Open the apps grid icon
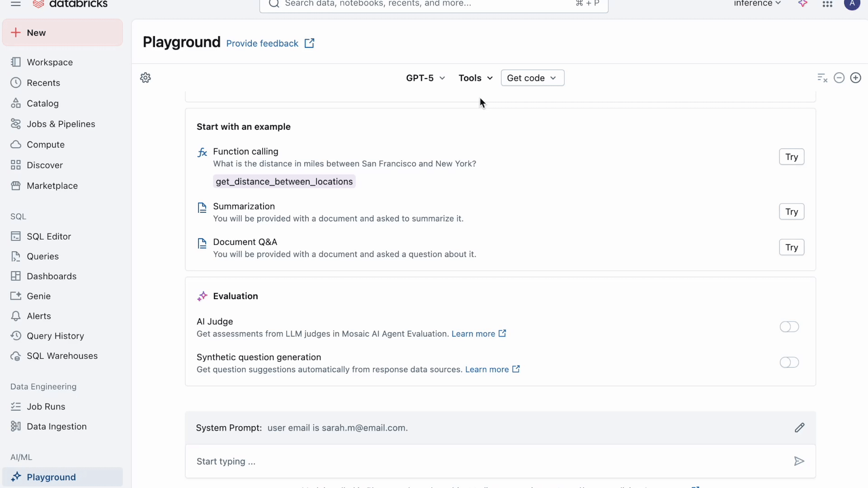This screenshot has width=868, height=488. 827,4
